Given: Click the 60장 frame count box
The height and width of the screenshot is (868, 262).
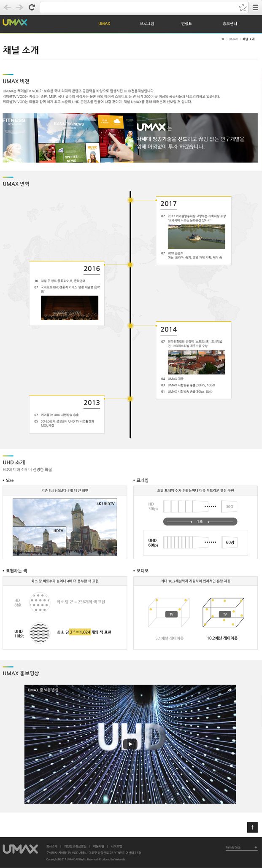Looking at the screenshot, I should point(230,542).
